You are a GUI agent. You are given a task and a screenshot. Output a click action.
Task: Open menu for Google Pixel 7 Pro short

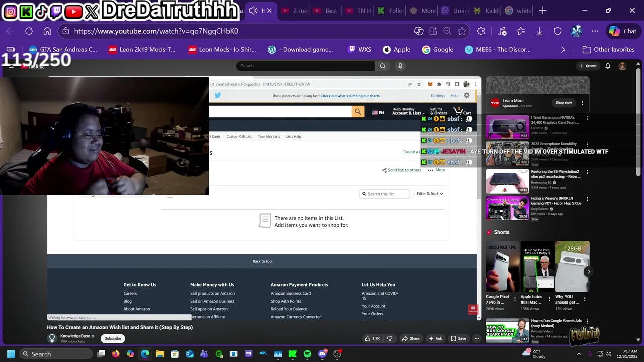coord(515,299)
